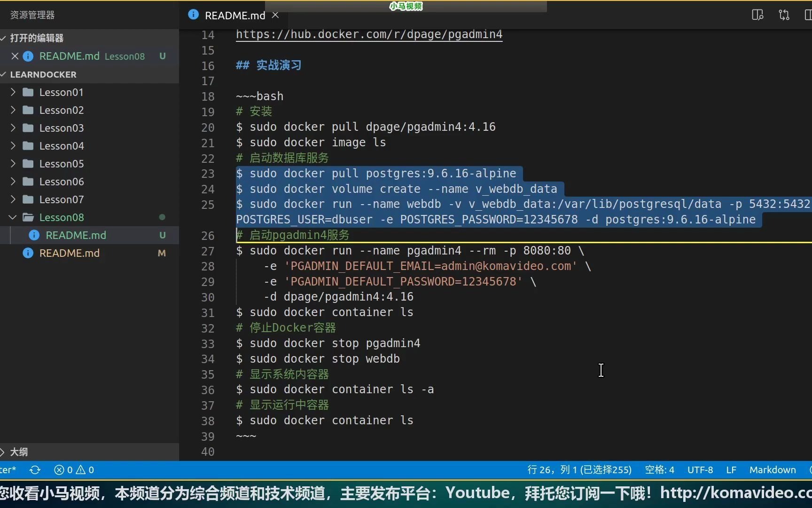The height and width of the screenshot is (508, 812).
Task: Close the README.md editor tab
Action: (275, 15)
